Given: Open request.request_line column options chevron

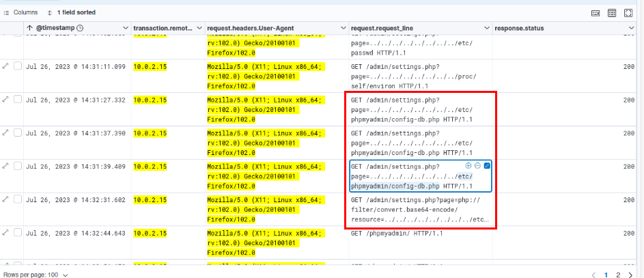Looking at the screenshot, I should pos(487,28).
